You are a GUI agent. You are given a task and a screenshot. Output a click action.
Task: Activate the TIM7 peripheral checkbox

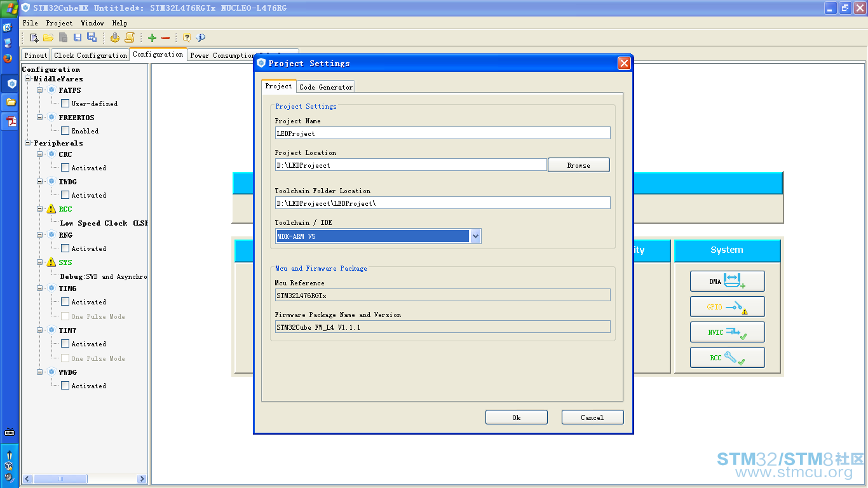[x=65, y=344]
